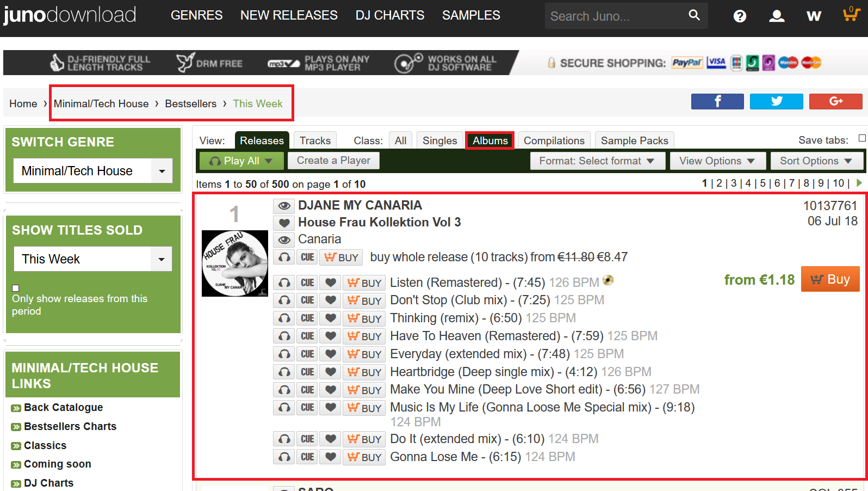Click the search magnifier icon
Image resolution: width=868 pixels, height=491 pixels.
pos(694,15)
